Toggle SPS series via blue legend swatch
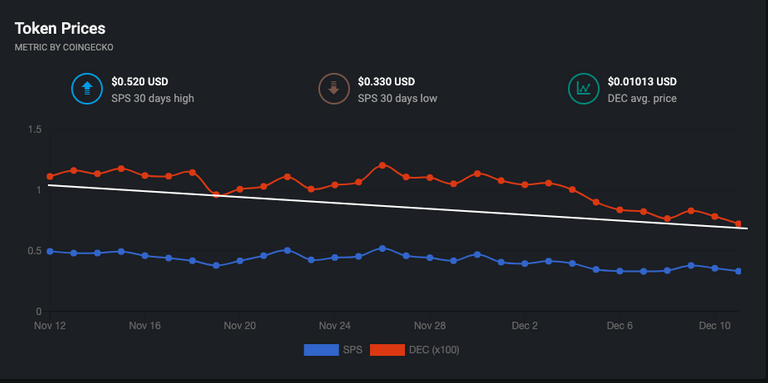The image size is (768, 383). pyautogui.click(x=321, y=350)
